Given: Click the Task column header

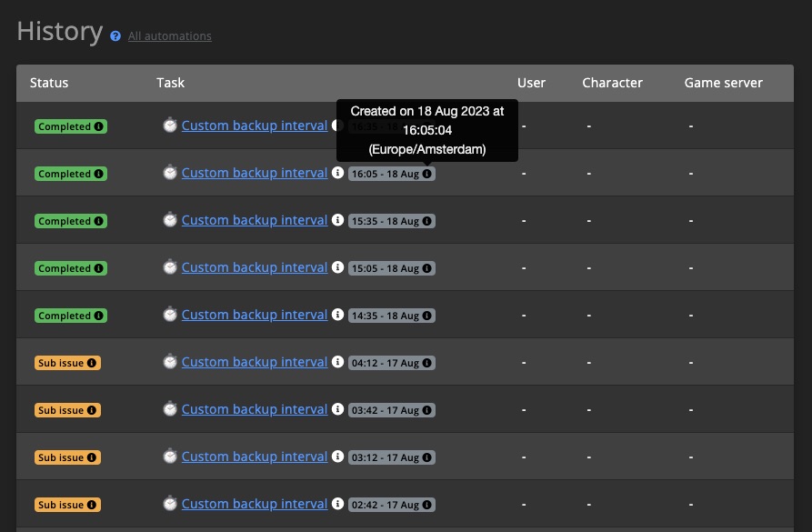Looking at the screenshot, I should pyautogui.click(x=171, y=83).
